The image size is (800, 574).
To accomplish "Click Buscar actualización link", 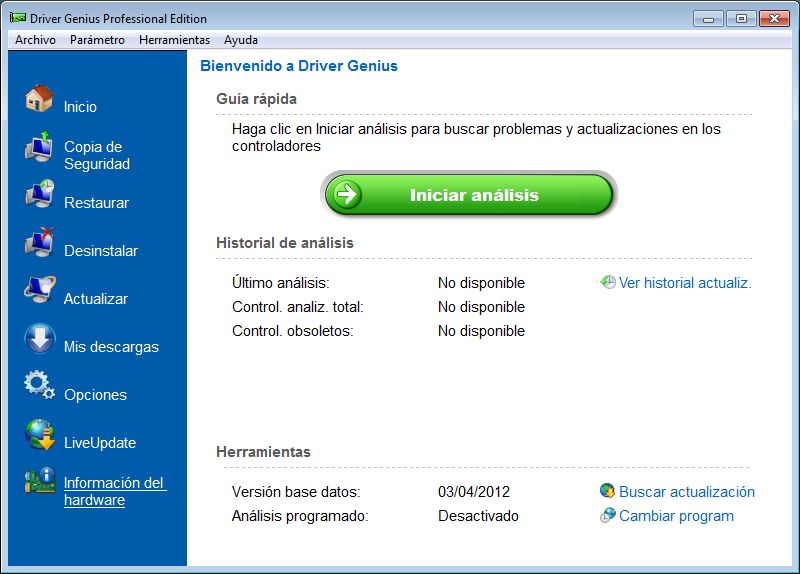I will 687,491.
